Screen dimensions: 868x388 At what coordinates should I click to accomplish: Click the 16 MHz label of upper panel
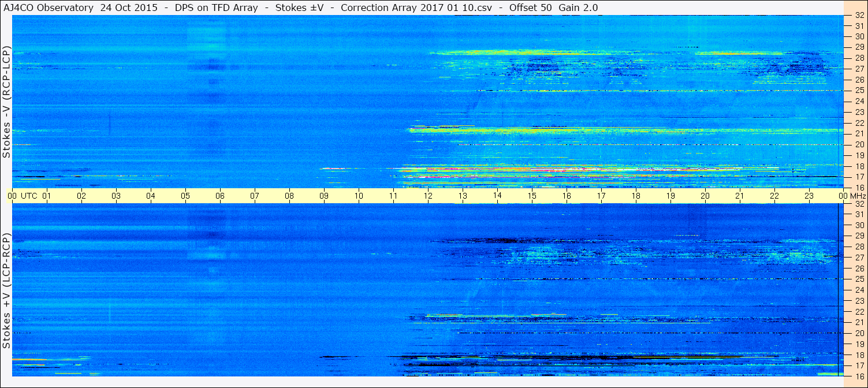pyautogui.click(x=859, y=187)
